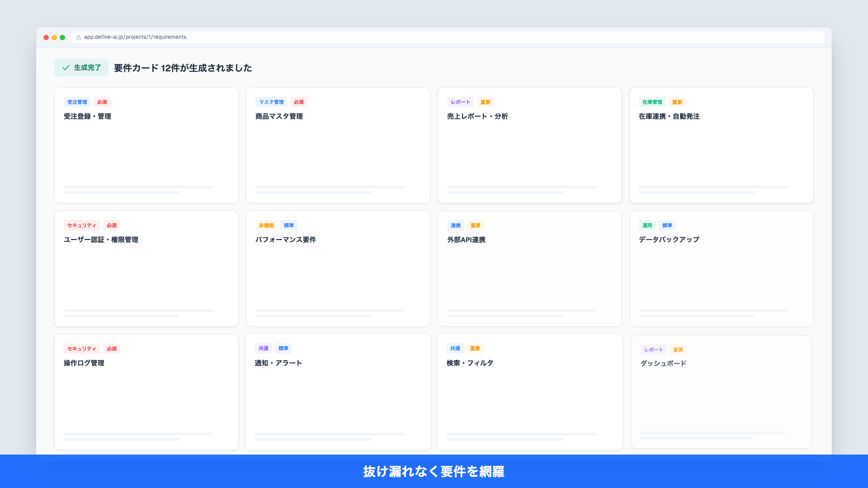Select the 売上レポート・分析 card title
Screen dimensions: 868x488
pyautogui.click(x=477, y=117)
